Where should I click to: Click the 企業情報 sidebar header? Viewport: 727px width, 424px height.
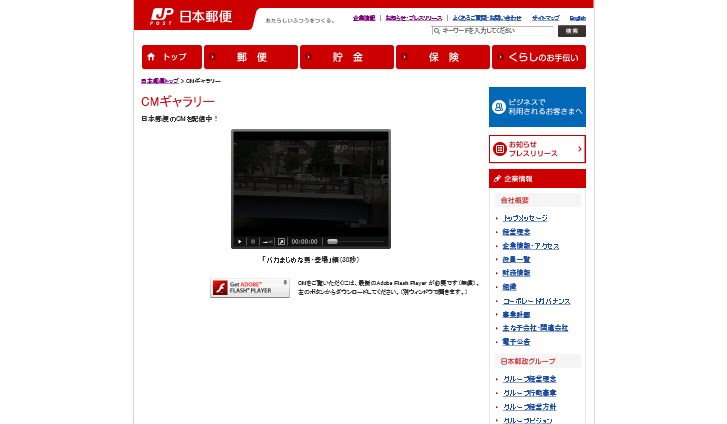(x=537, y=179)
